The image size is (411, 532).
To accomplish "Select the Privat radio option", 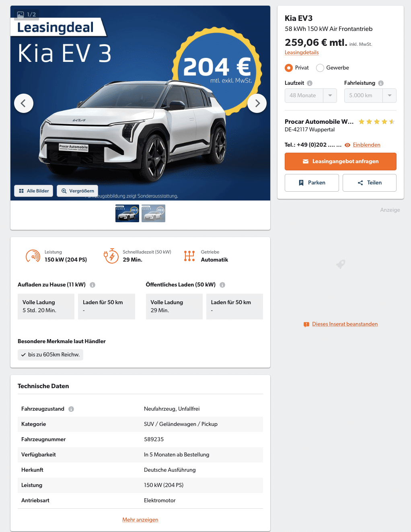I will tap(289, 68).
